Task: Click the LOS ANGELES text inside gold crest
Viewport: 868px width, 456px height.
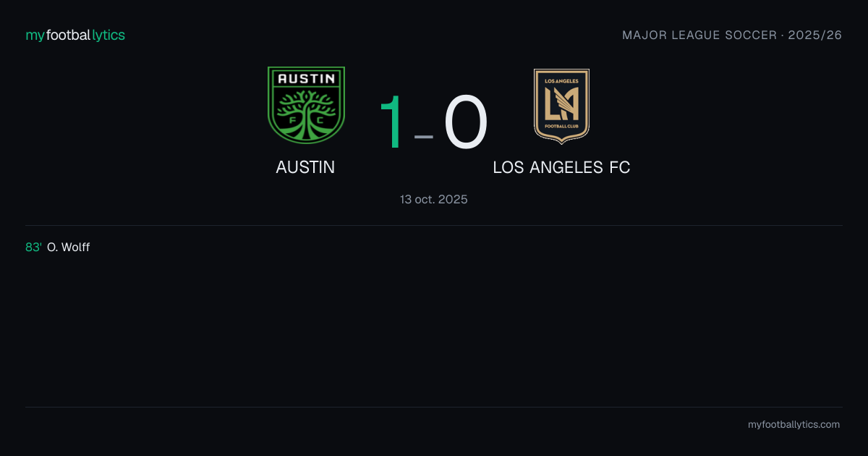Action: tap(561, 80)
